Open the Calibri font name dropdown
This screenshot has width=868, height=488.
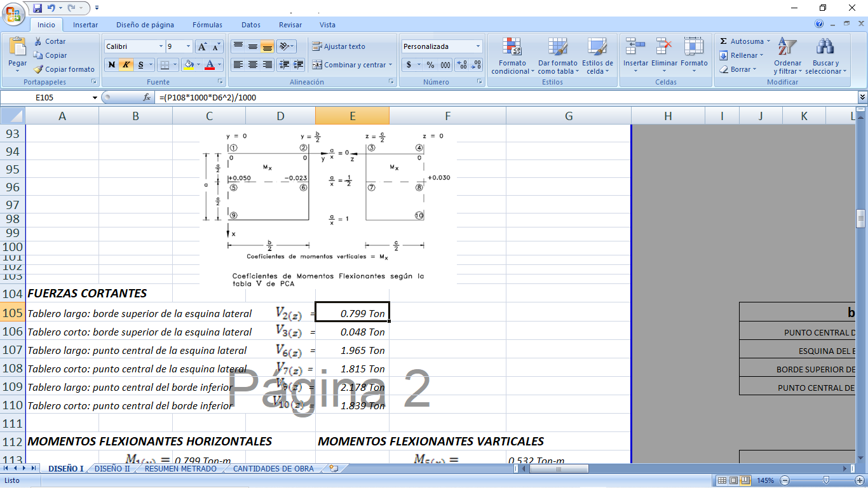(160, 46)
